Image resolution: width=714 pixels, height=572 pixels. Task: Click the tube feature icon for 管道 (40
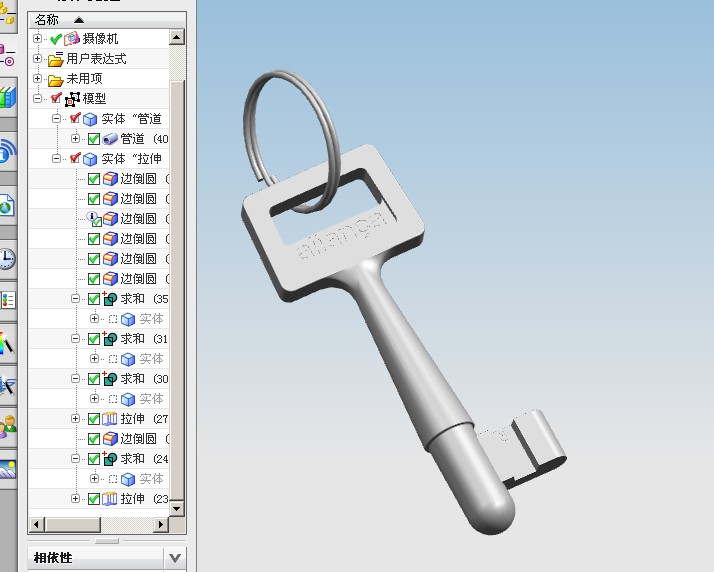[110, 139]
